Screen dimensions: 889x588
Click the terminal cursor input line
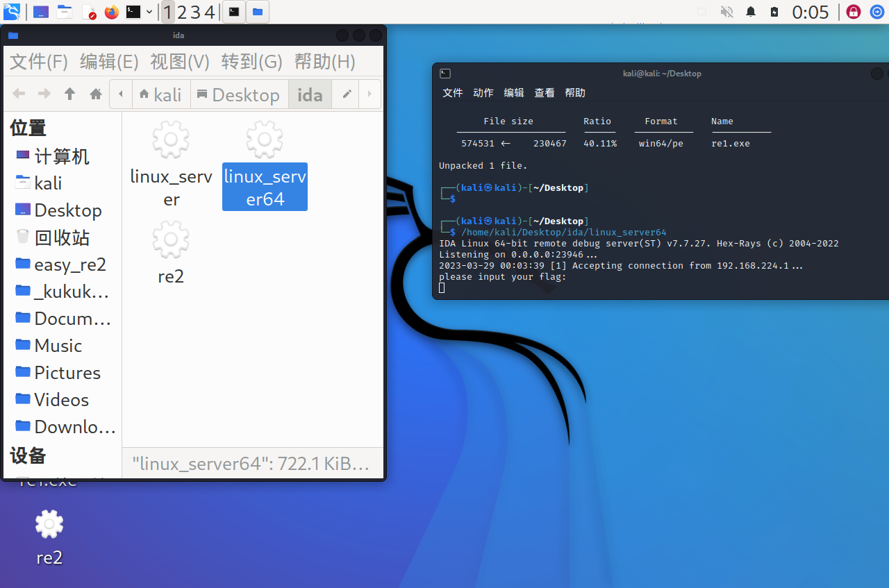pos(442,288)
